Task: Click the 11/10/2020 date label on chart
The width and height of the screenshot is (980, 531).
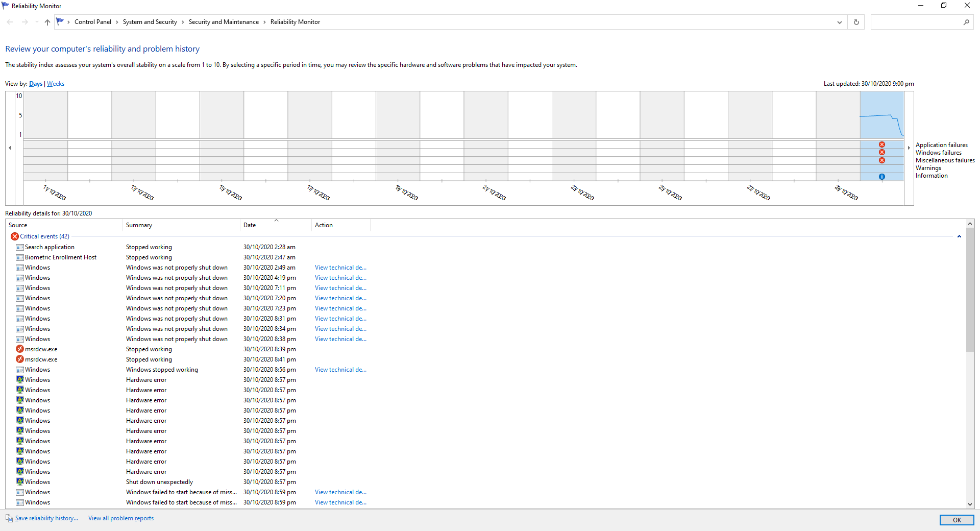Action: point(55,192)
